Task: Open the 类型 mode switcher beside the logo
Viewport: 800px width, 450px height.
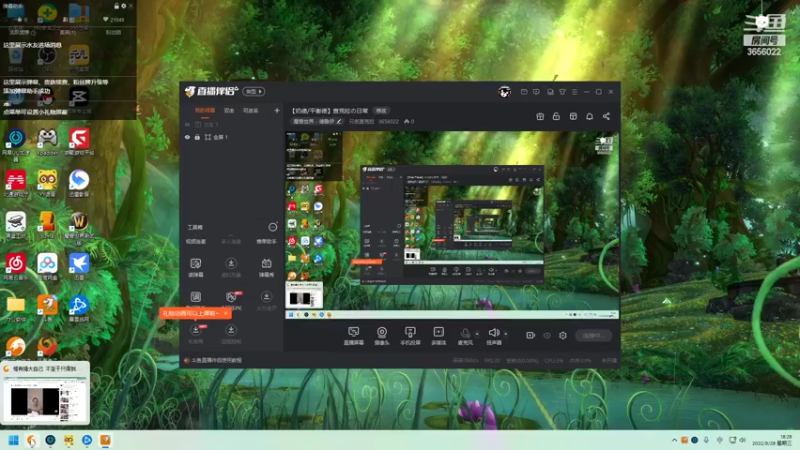Action: point(254,92)
